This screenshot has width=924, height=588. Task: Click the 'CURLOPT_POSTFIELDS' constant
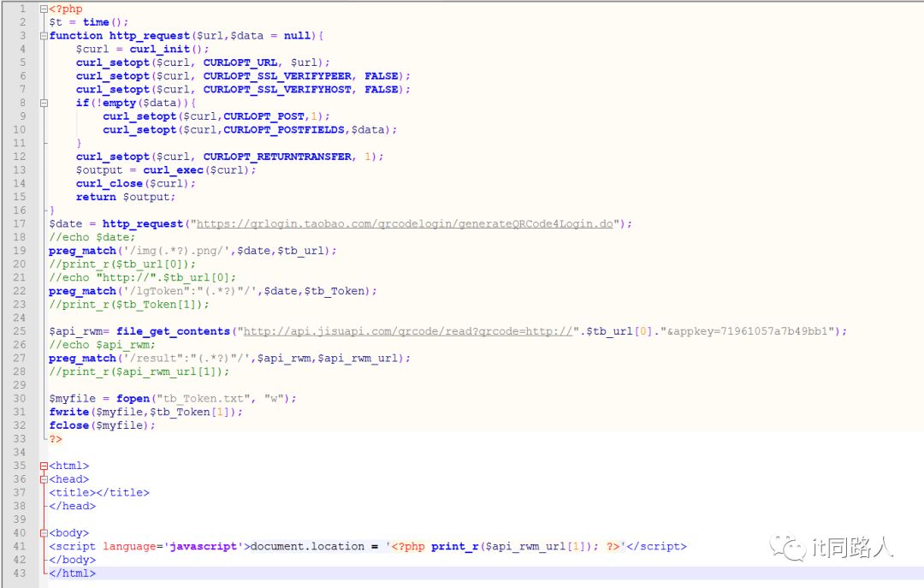(x=284, y=130)
